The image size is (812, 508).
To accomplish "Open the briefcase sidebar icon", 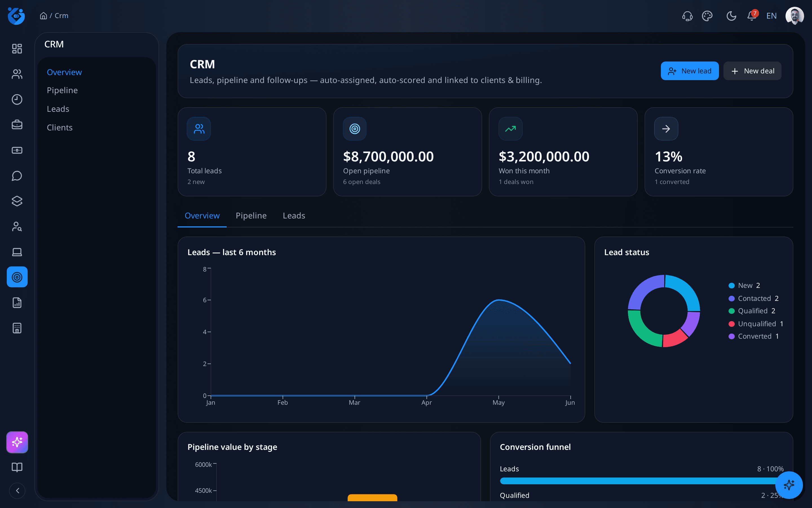I will tap(17, 125).
